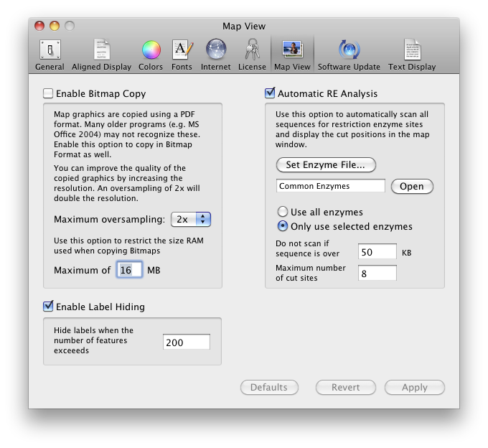
Task: Click into the Maximum MB field
Action: 128,270
